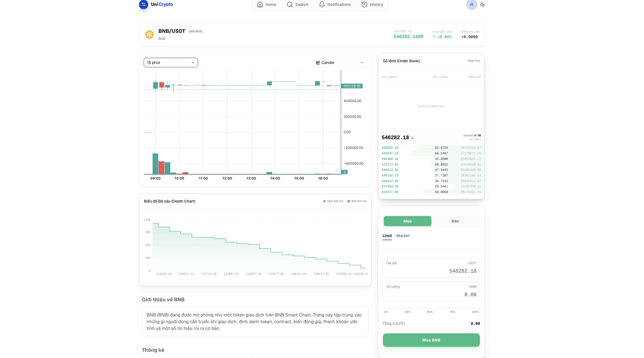The image size is (644, 358).
Task: Open the user profile avatar icon
Action: coord(472,4)
